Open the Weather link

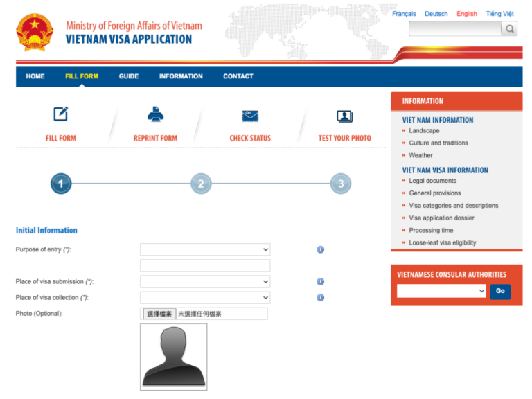(x=420, y=155)
